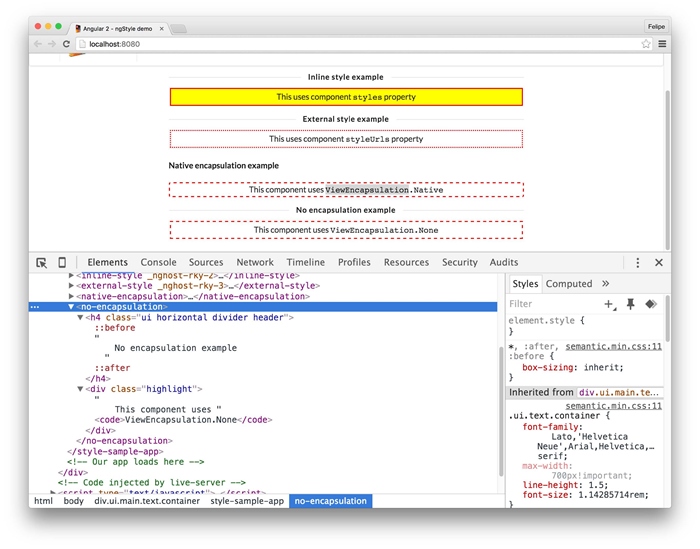Open the Computed styles tab
Image resolution: width=700 pixels, height=549 pixels.
569,284
